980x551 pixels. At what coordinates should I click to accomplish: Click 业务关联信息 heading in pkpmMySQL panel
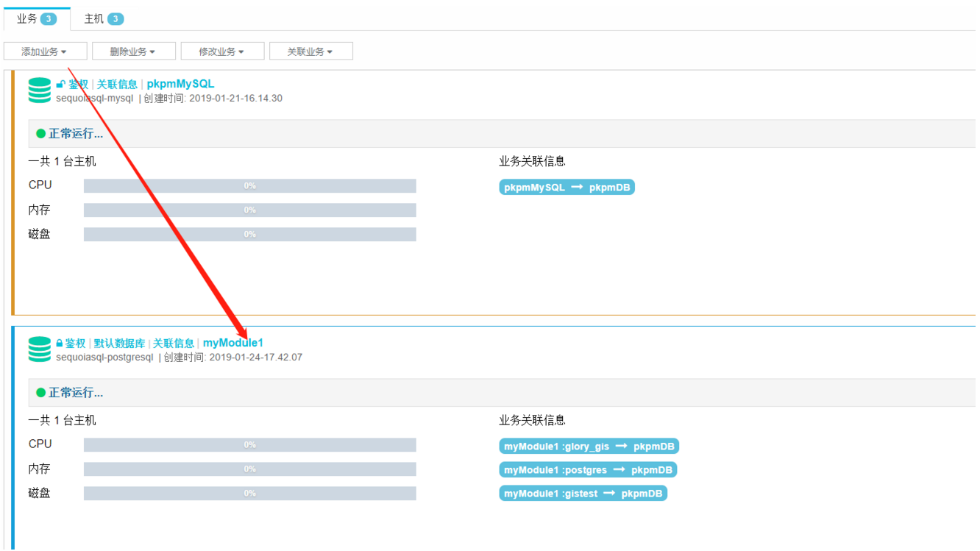tap(532, 161)
